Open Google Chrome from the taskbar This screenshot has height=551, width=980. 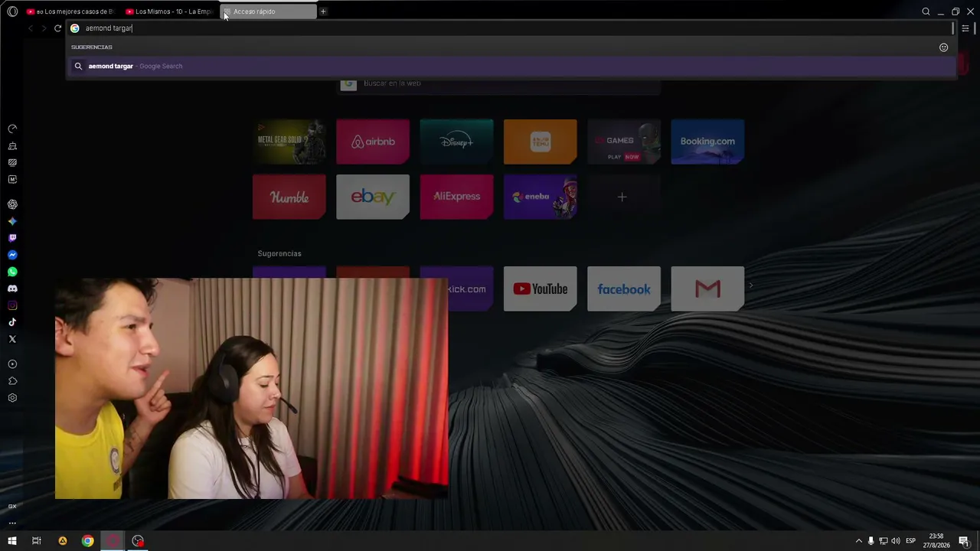coord(88,541)
